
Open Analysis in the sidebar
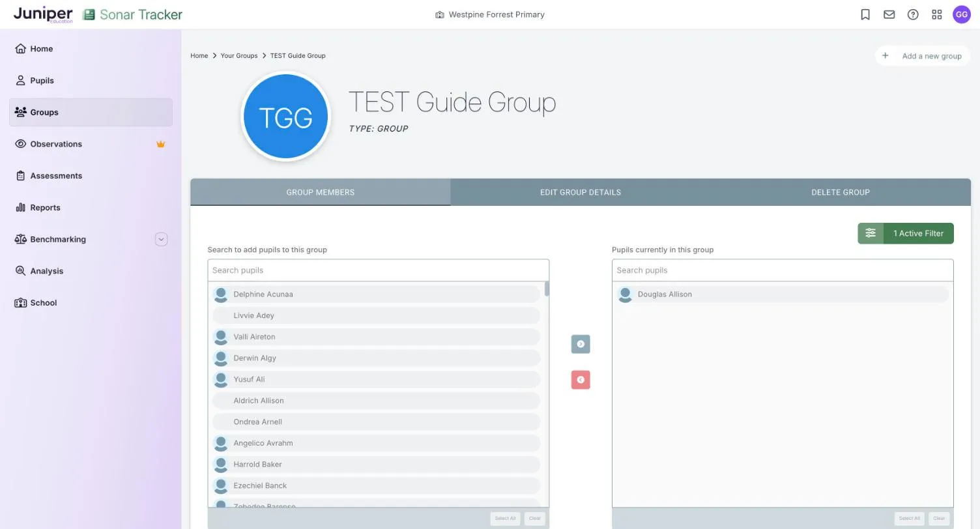tap(91, 271)
